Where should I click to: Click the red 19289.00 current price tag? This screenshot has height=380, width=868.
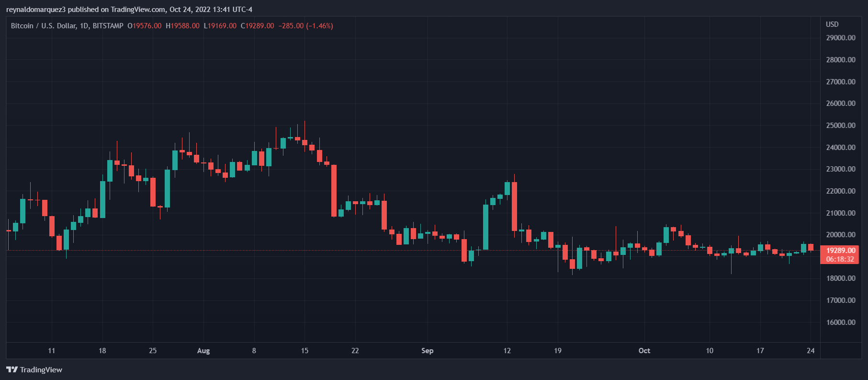[841, 251]
